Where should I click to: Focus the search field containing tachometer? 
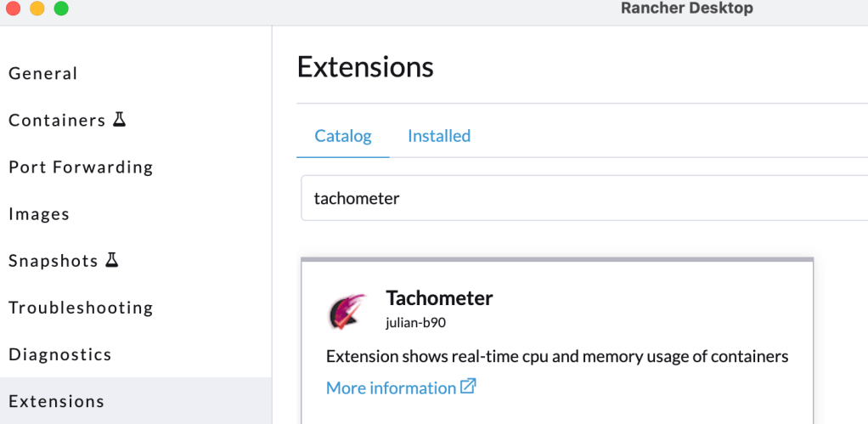point(578,199)
